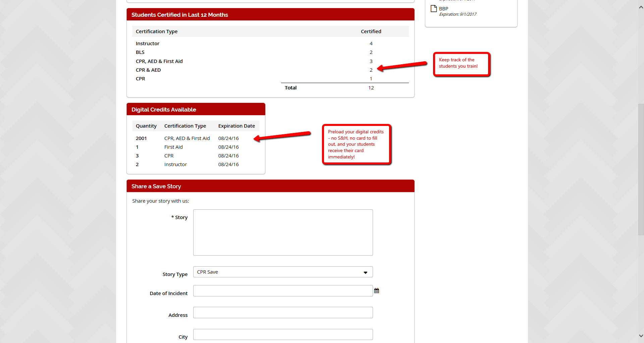This screenshot has width=644, height=343.
Task: Click the scroll down arrow
Action: click(x=641, y=336)
